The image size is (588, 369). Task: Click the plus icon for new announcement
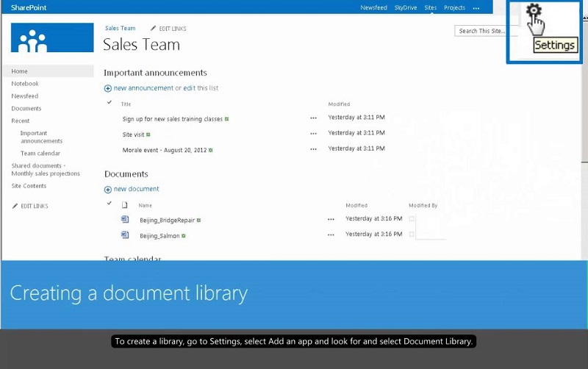click(x=107, y=88)
